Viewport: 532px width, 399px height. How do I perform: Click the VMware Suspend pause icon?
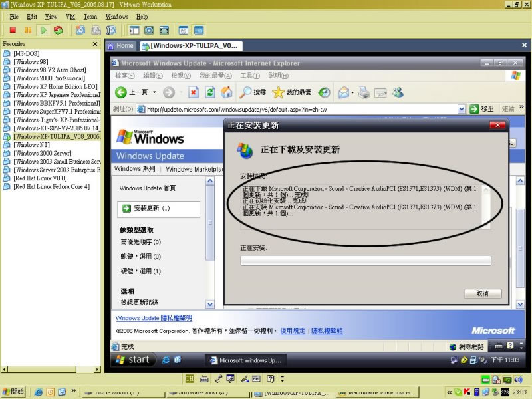28,30
